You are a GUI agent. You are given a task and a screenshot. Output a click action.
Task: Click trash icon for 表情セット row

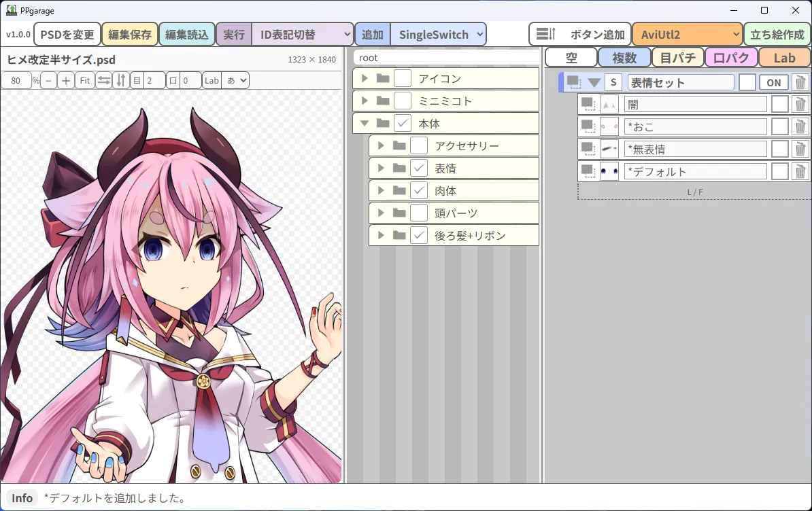pyautogui.click(x=800, y=82)
